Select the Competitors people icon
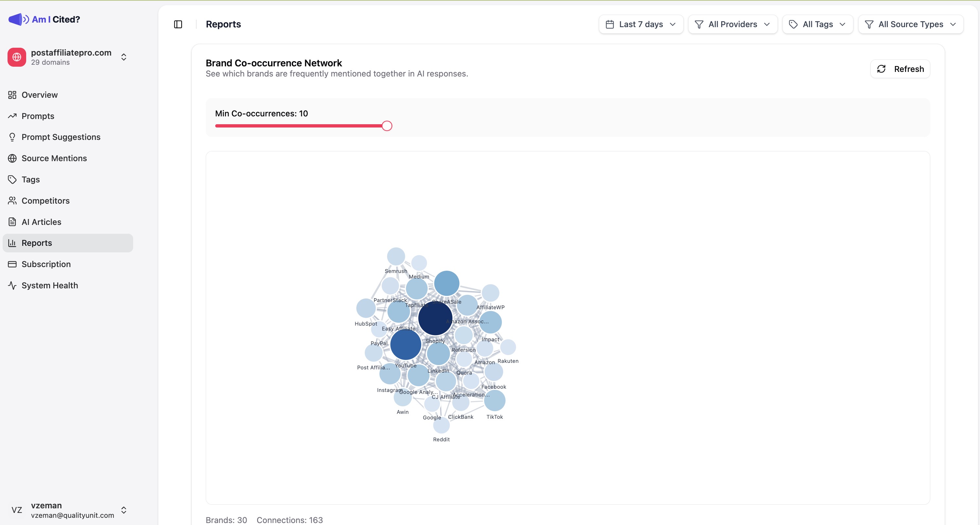The width and height of the screenshot is (980, 525). pyautogui.click(x=12, y=200)
